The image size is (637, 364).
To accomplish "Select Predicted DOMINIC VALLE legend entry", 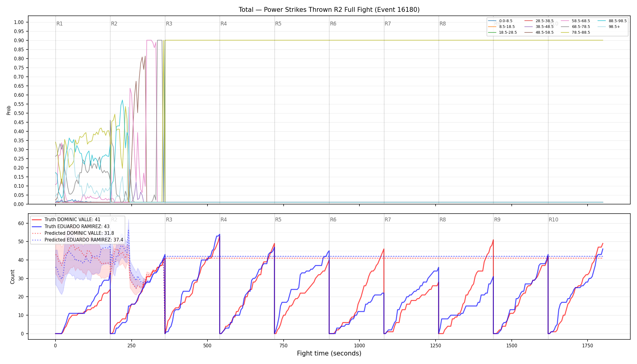I will coord(73,233).
